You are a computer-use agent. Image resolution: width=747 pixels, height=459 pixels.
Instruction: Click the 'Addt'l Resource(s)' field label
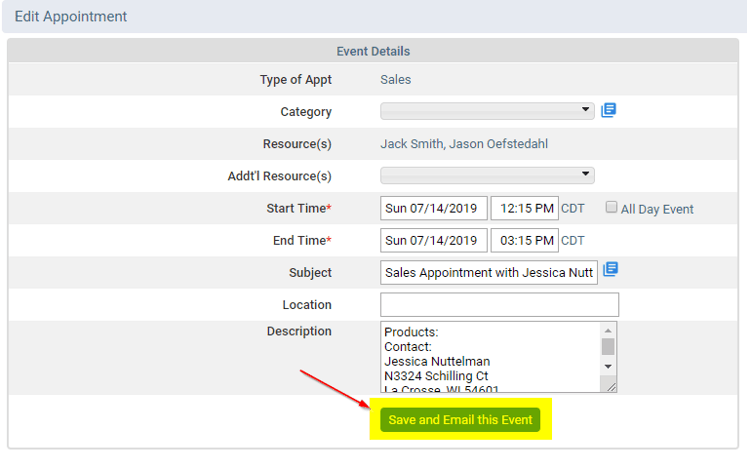[x=280, y=176]
